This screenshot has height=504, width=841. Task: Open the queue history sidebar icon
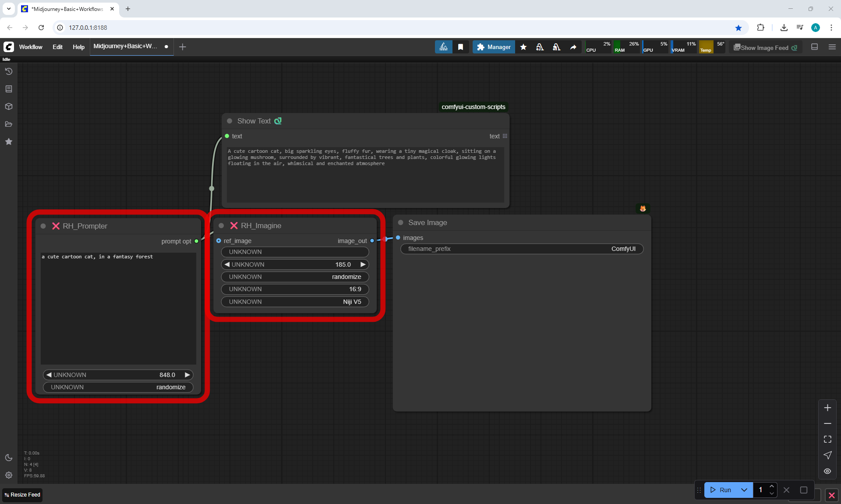tap(9, 71)
